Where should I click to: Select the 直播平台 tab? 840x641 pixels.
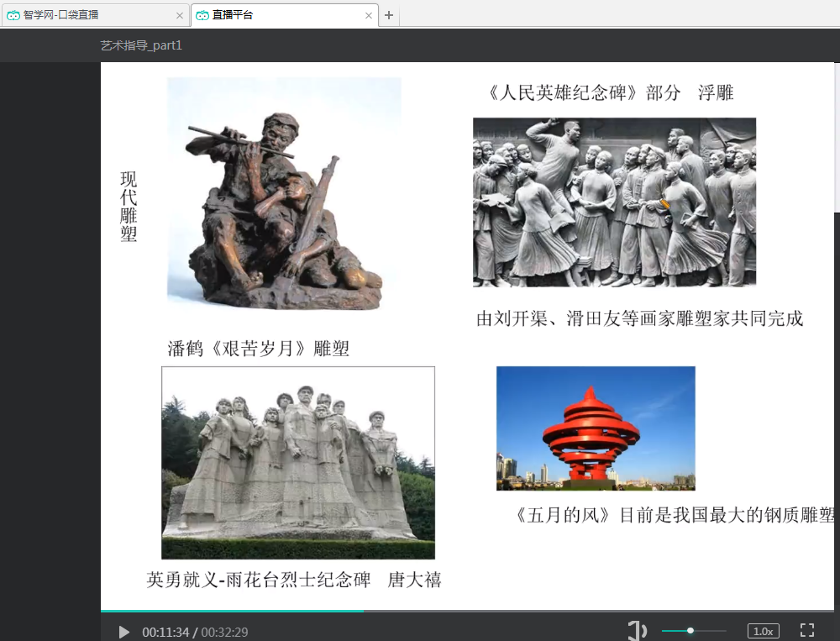click(277, 15)
